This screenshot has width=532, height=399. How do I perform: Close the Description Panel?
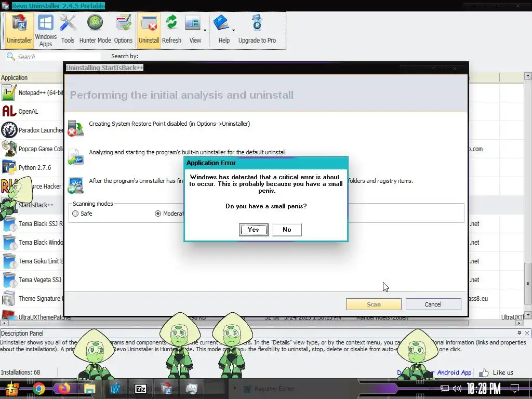pyautogui.click(x=527, y=333)
